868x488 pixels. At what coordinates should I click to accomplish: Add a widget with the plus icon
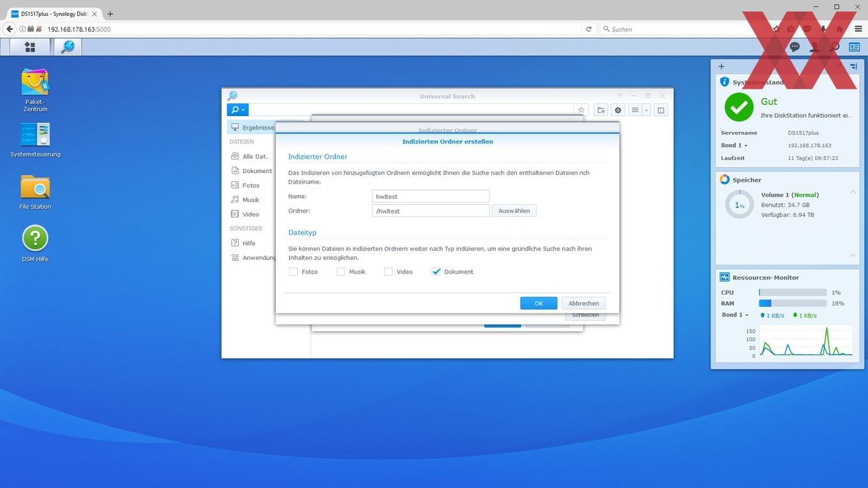coord(721,66)
